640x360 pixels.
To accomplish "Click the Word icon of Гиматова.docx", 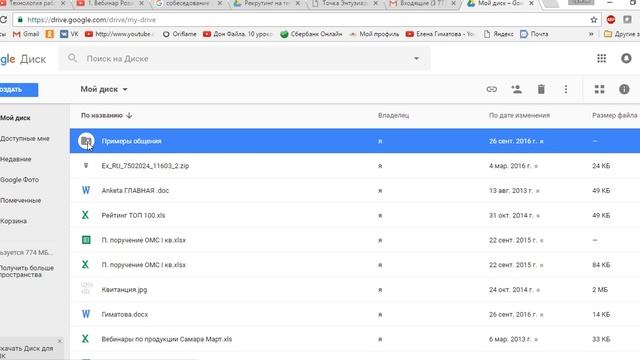I will (x=86, y=314).
